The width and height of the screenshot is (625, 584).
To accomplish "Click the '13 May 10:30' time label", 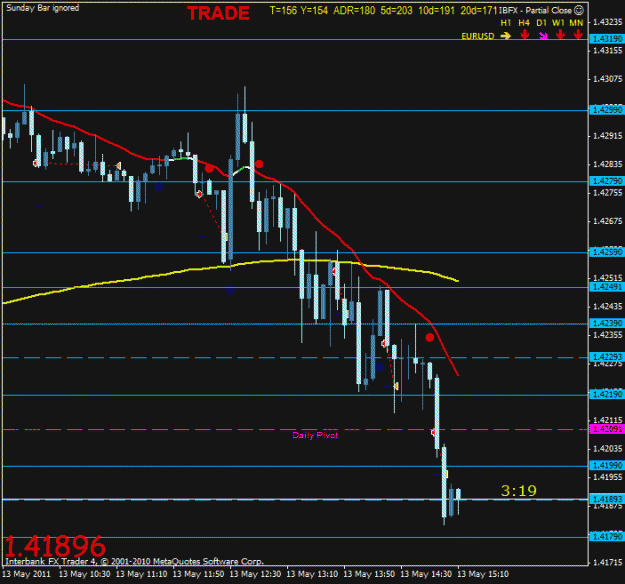I will click(85, 574).
